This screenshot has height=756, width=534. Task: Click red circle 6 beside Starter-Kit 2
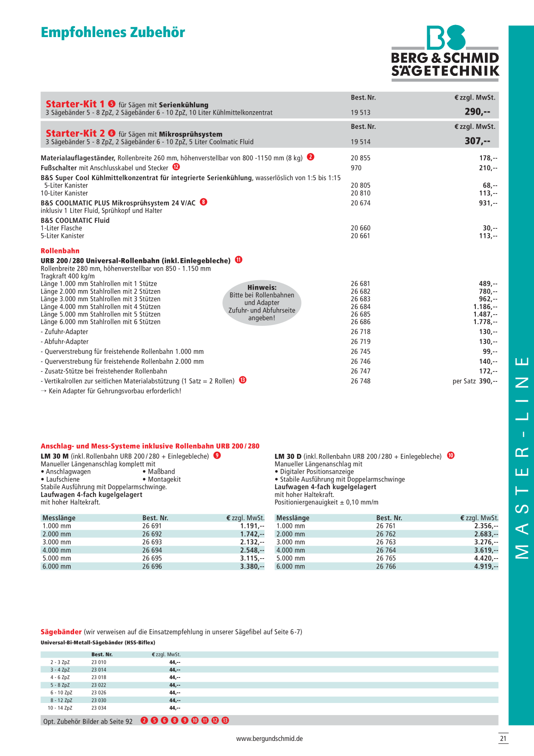[112, 133]
